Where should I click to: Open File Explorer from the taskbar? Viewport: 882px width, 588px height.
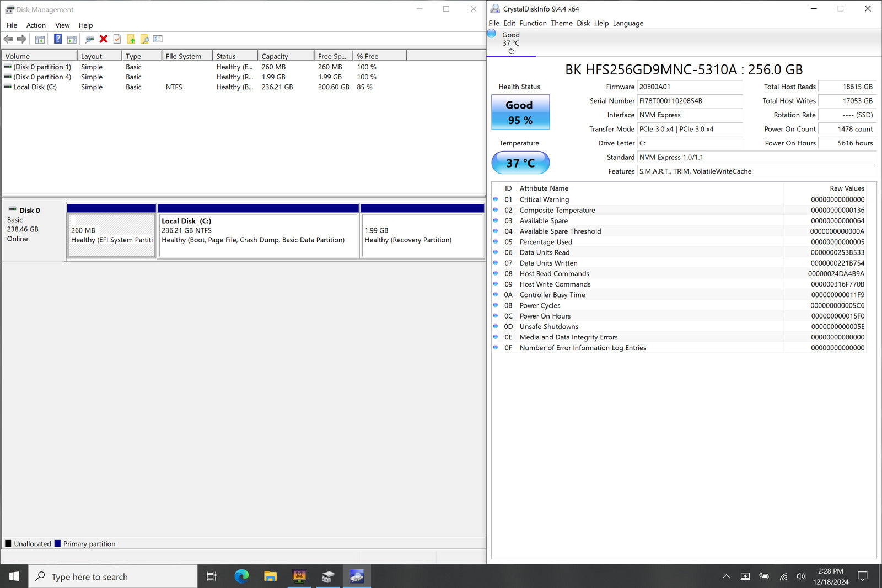tap(270, 576)
